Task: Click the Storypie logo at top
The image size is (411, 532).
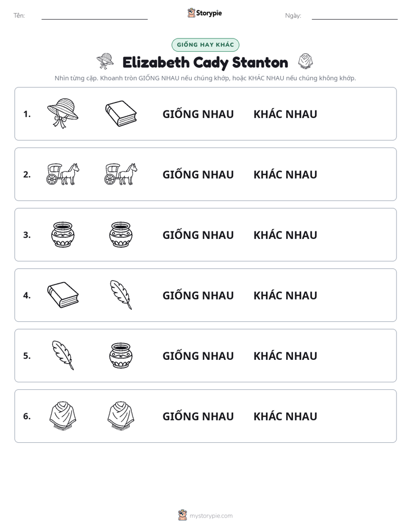Action: click(x=205, y=13)
